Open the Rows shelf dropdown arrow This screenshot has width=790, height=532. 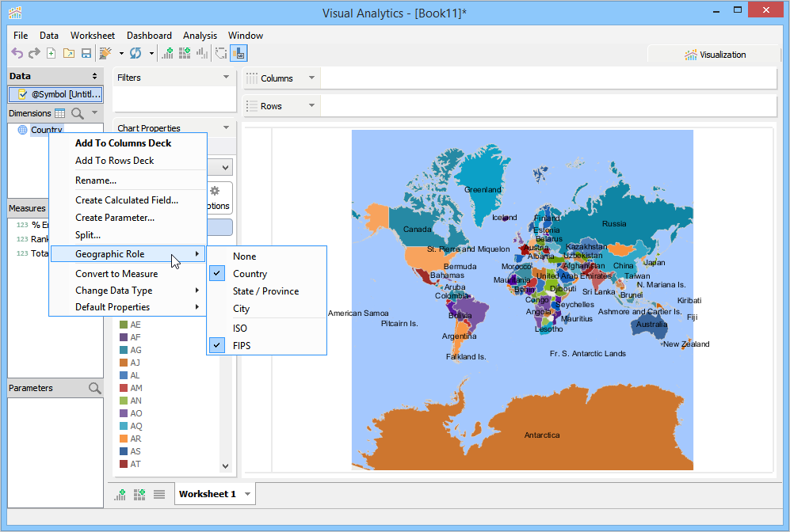(x=311, y=106)
